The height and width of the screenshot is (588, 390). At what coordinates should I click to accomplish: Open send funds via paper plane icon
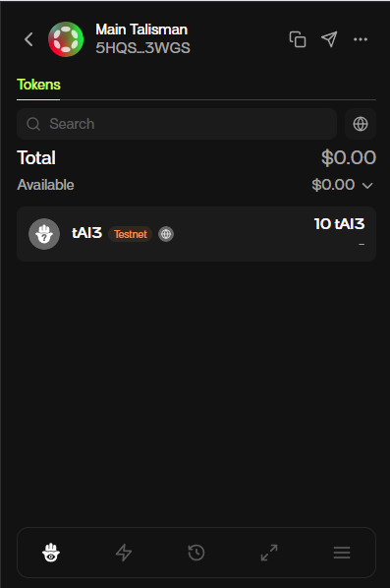(329, 39)
